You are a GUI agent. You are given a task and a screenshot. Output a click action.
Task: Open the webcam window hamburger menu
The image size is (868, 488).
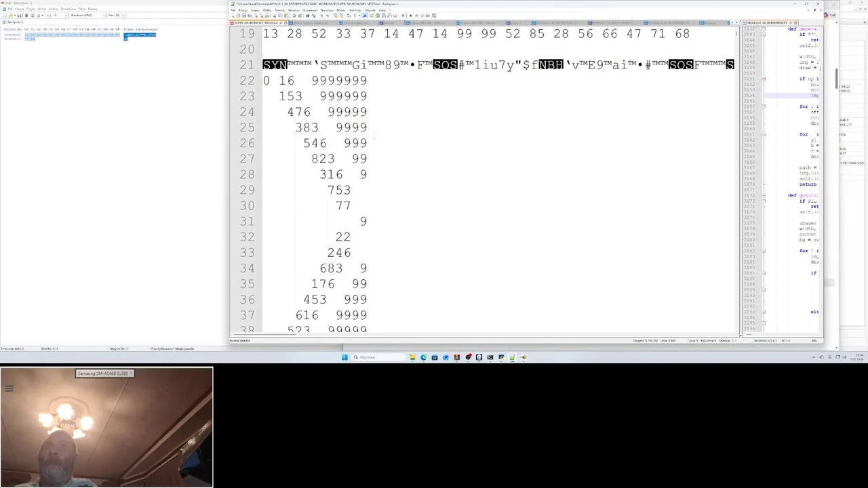click(9, 389)
